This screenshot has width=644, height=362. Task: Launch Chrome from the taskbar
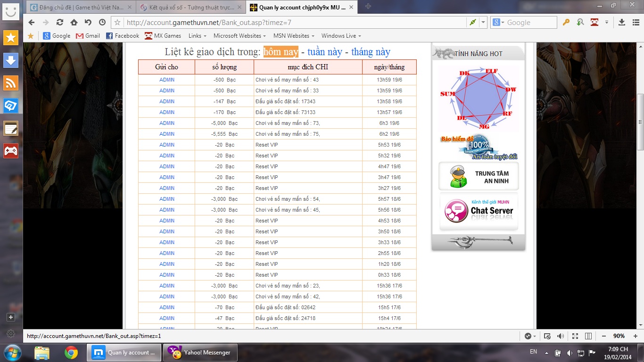(71, 353)
